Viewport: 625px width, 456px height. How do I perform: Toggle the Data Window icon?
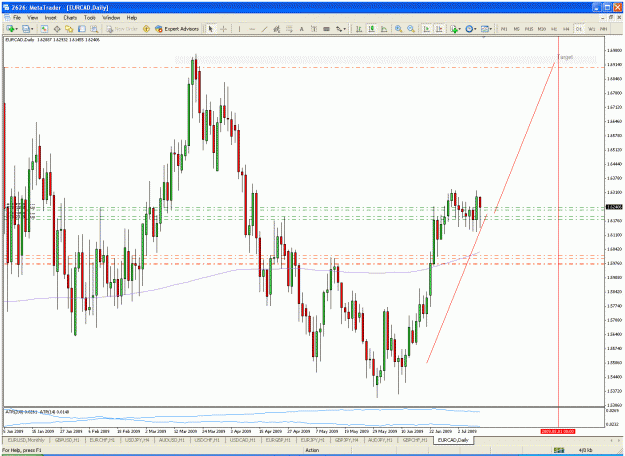click(57, 29)
